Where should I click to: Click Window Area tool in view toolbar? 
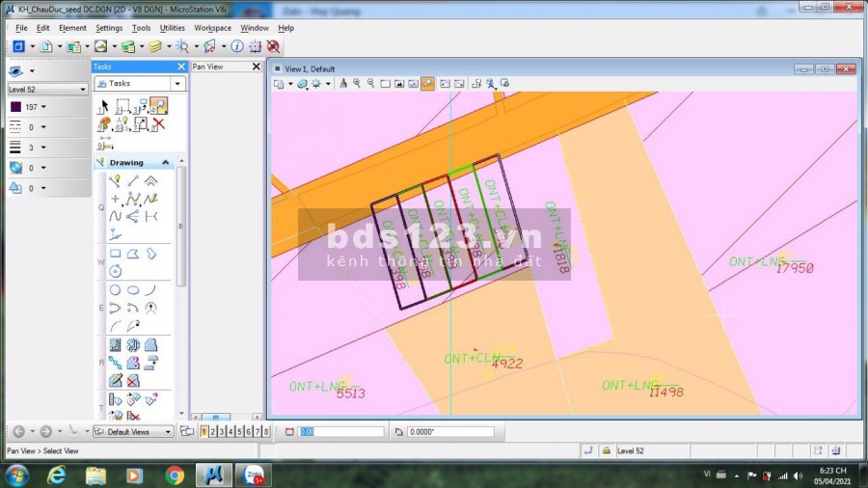(x=385, y=84)
